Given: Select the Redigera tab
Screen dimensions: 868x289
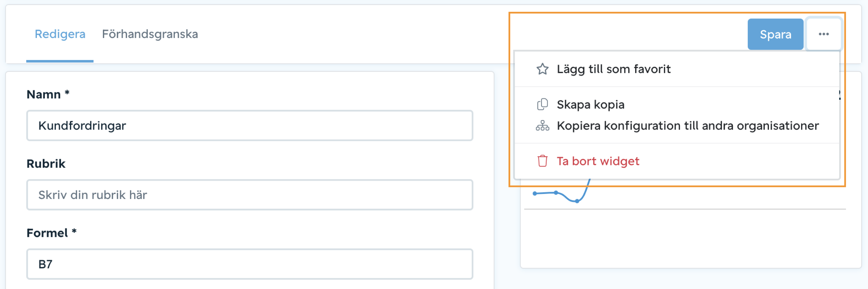Looking at the screenshot, I should pos(60,34).
